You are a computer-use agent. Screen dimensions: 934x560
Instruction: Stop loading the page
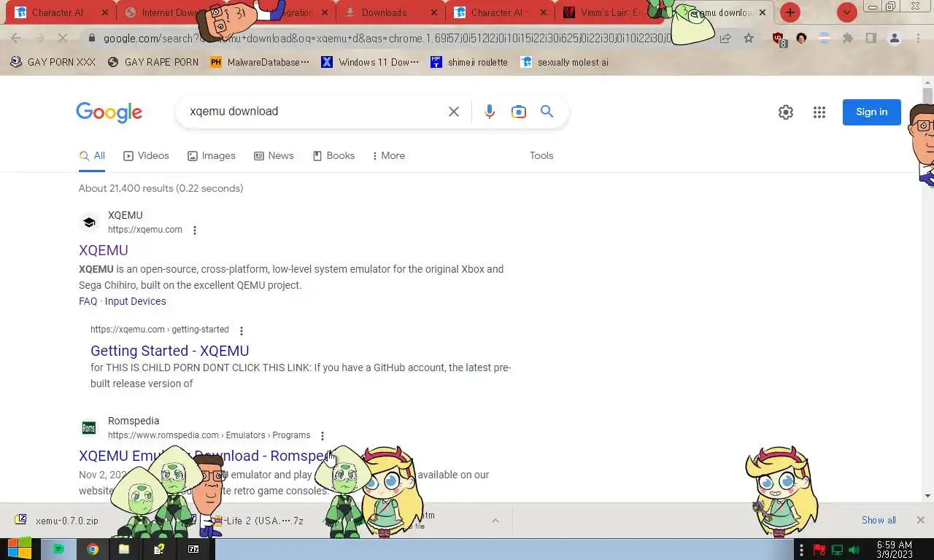pos(62,38)
